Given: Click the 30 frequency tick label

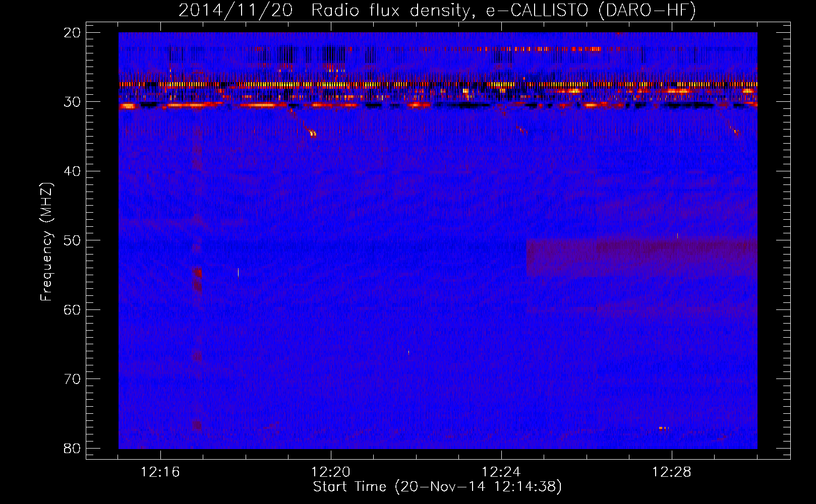Looking at the screenshot, I should click(72, 102).
